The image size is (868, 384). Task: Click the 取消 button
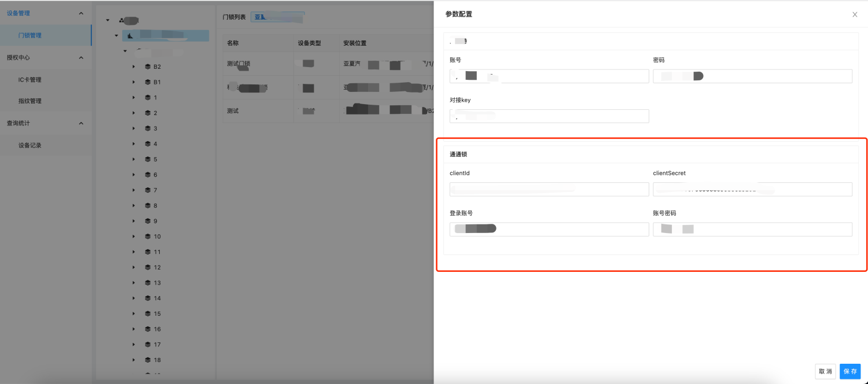(x=825, y=371)
